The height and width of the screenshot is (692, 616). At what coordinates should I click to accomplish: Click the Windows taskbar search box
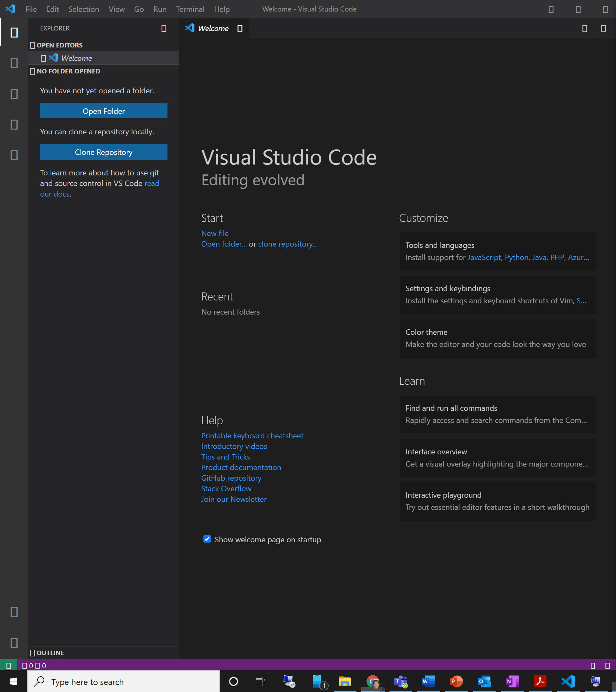124,681
